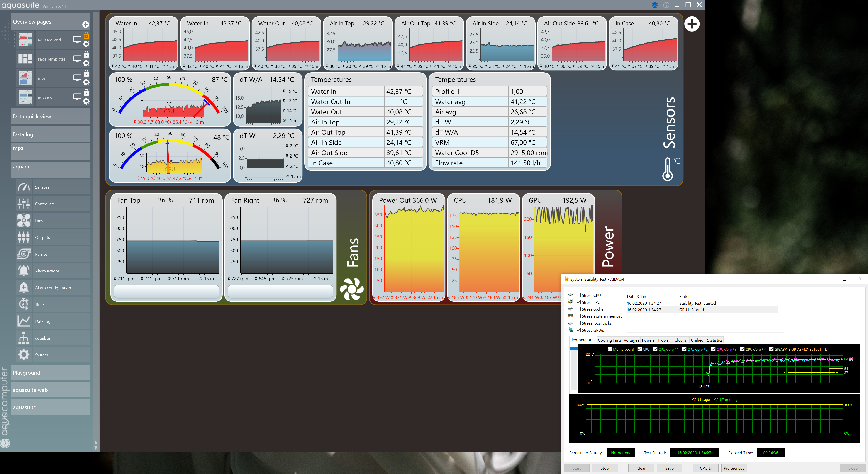Viewport: 868px width, 474px height.
Task: Open the Alarm actions bell icon
Action: click(24, 271)
